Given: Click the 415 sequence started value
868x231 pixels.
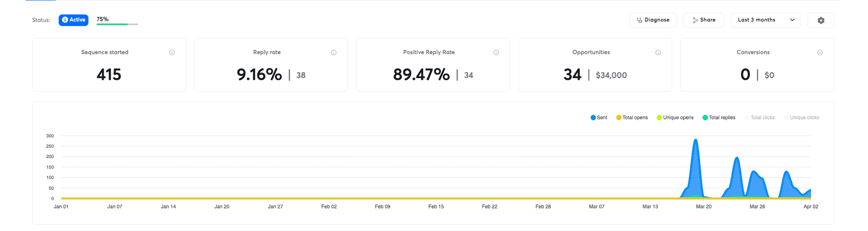Looking at the screenshot, I should [108, 74].
